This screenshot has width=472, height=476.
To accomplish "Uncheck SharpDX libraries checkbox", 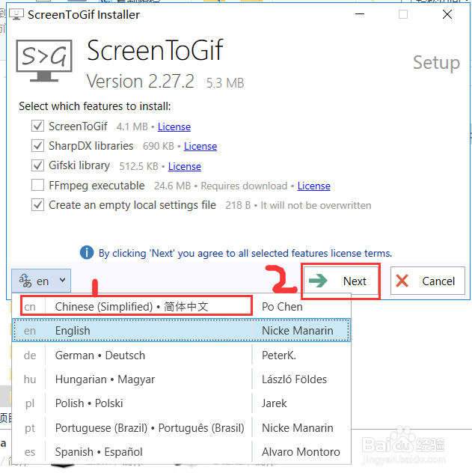I will [x=37, y=146].
